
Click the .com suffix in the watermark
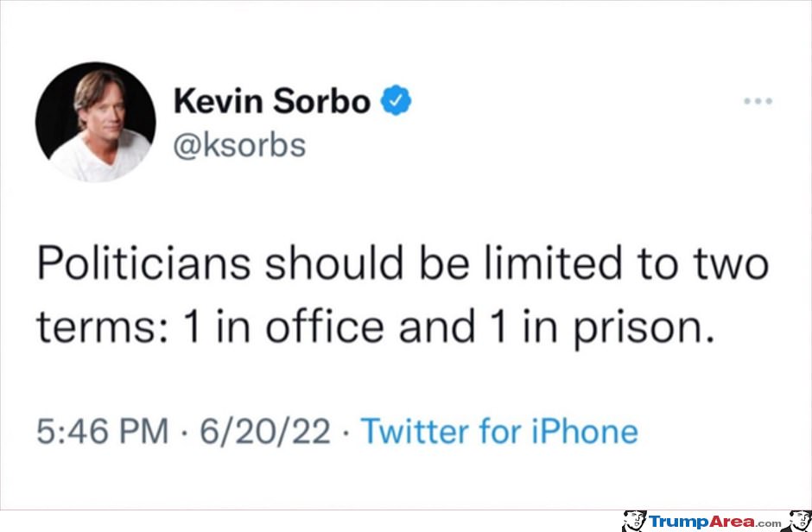click(x=766, y=523)
